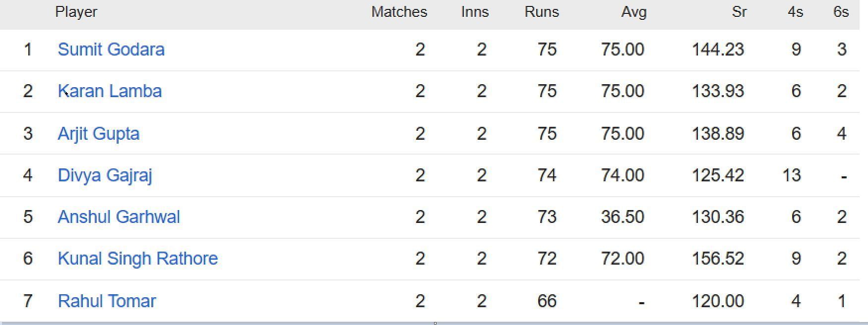The width and height of the screenshot is (868, 325).
Task: Select Divya Gajraj's 13 fours cell
Action: pyautogui.click(x=792, y=175)
